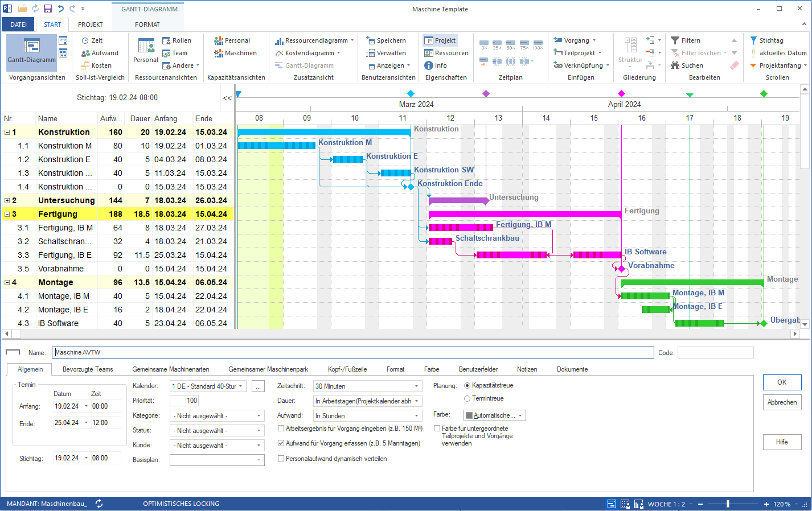
Task: Open the Team resource view
Action: (x=174, y=53)
